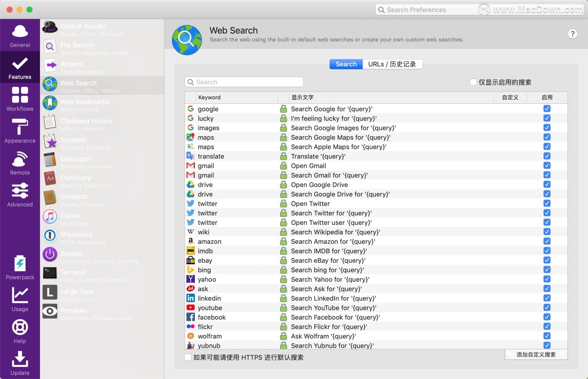
Task: Select the imdb keyword row
Action: pyautogui.click(x=376, y=251)
